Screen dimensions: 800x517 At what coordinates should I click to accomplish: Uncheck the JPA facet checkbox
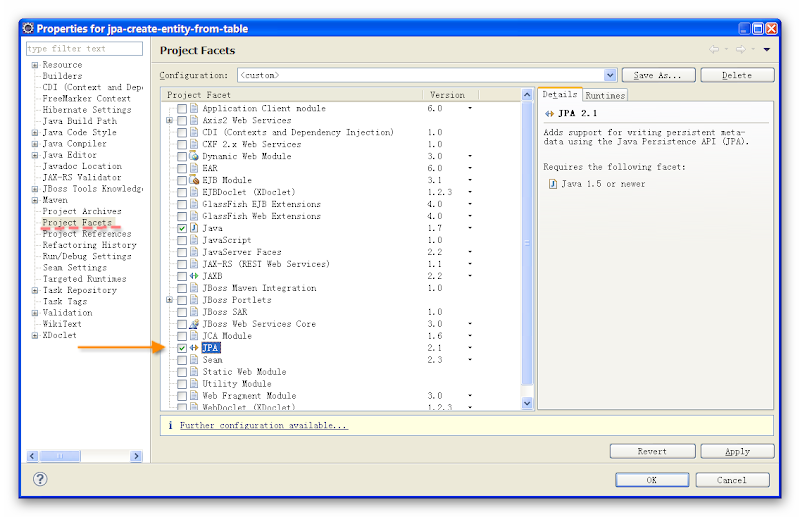(182, 348)
